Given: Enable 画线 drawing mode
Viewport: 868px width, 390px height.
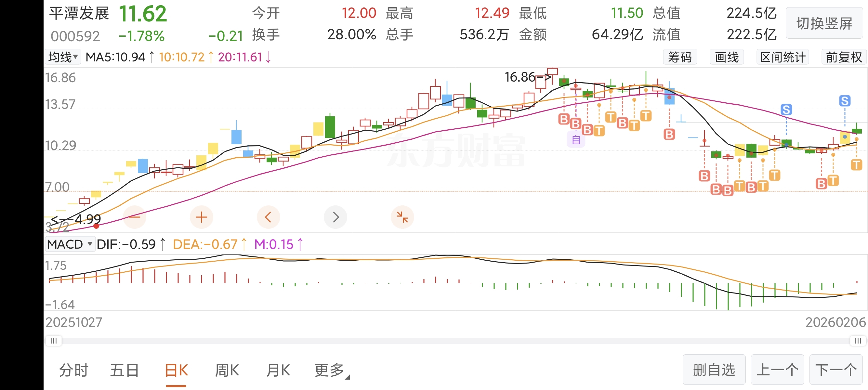Looking at the screenshot, I should [727, 57].
